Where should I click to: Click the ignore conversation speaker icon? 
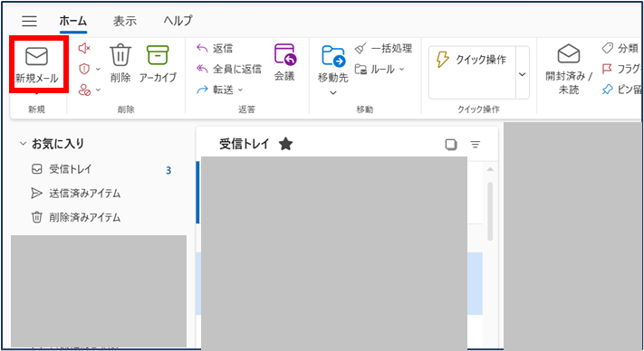click(84, 48)
